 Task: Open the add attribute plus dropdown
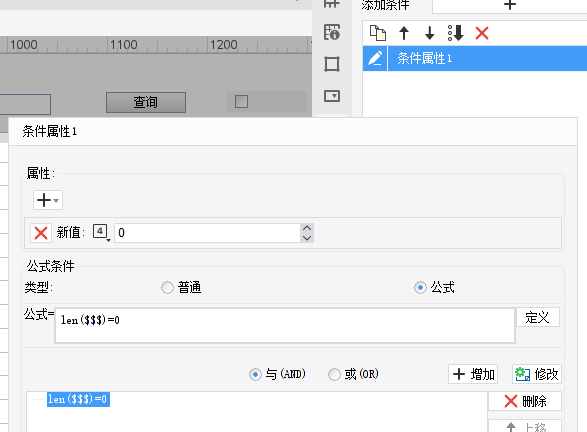(48, 200)
